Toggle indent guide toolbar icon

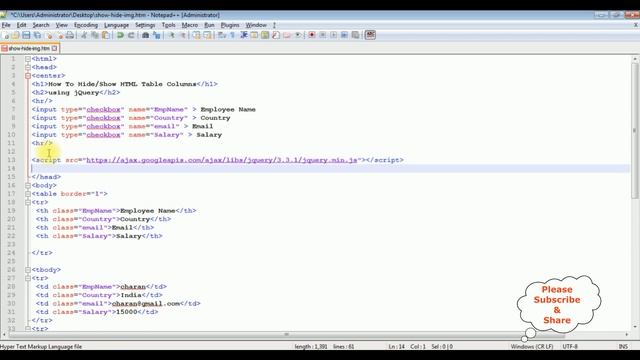(x=244, y=35)
